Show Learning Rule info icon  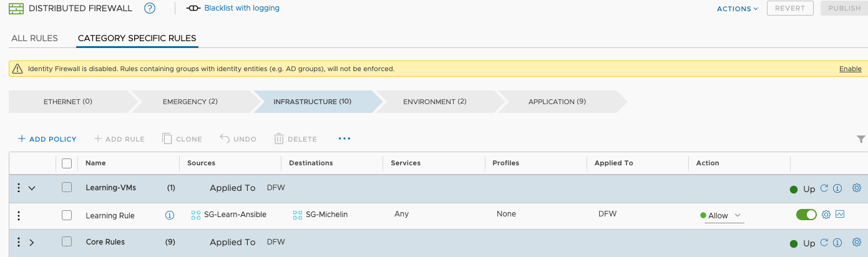pos(169,215)
